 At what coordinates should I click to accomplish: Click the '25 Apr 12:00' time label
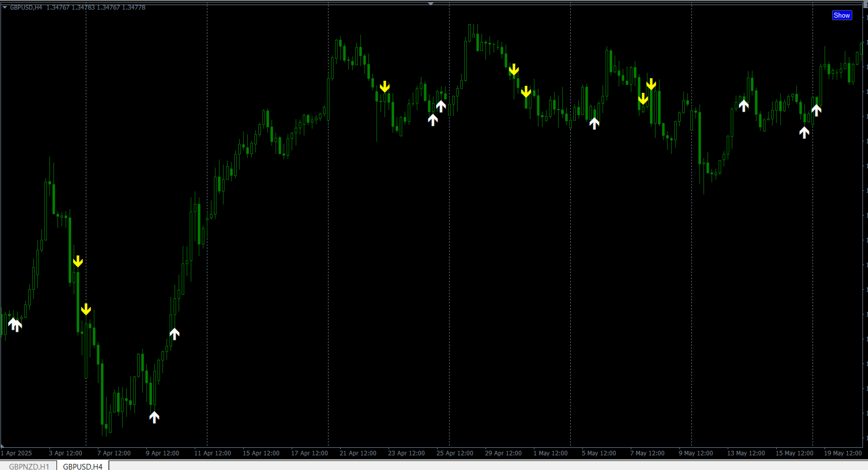click(x=455, y=453)
